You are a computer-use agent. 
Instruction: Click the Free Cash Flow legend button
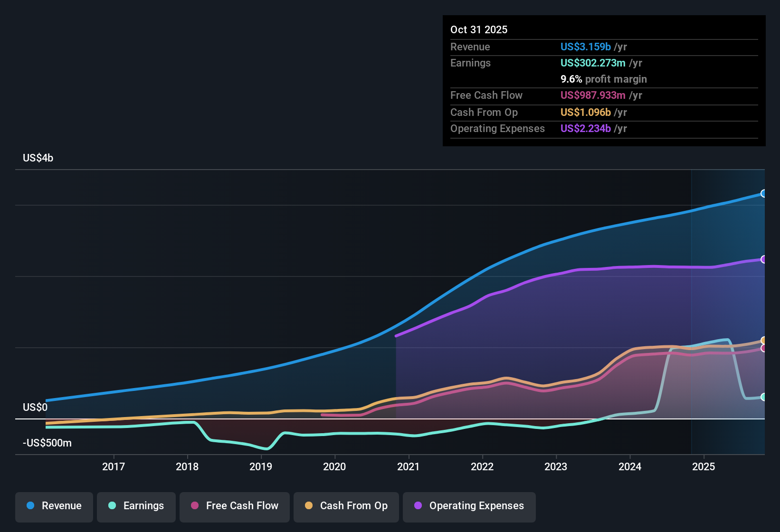pyautogui.click(x=234, y=506)
